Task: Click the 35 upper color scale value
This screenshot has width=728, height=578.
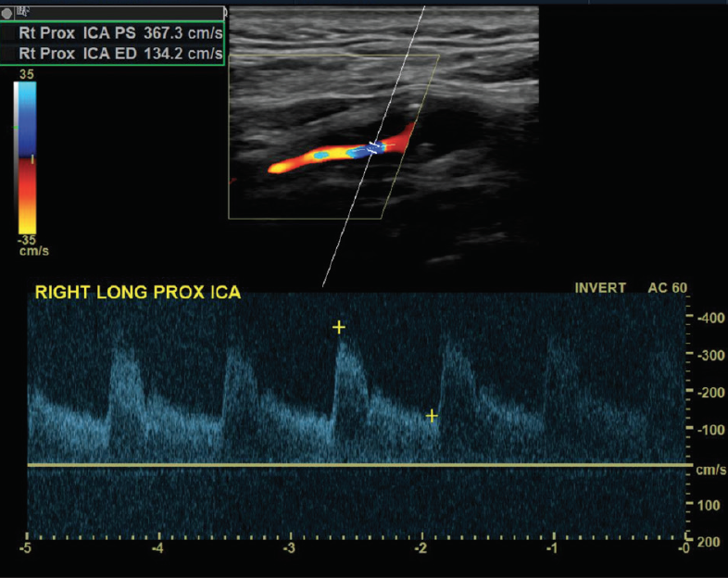Action: (x=27, y=74)
